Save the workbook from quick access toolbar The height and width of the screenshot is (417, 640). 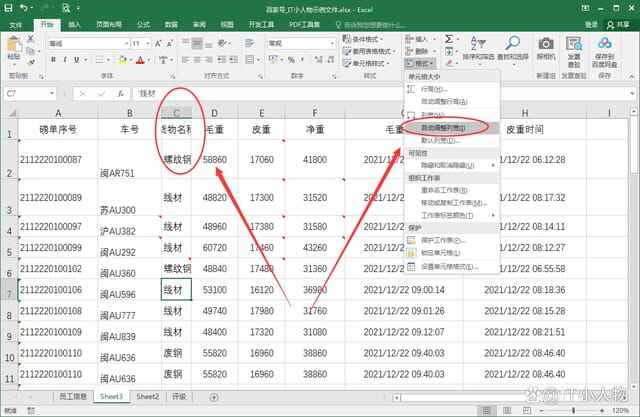point(8,7)
